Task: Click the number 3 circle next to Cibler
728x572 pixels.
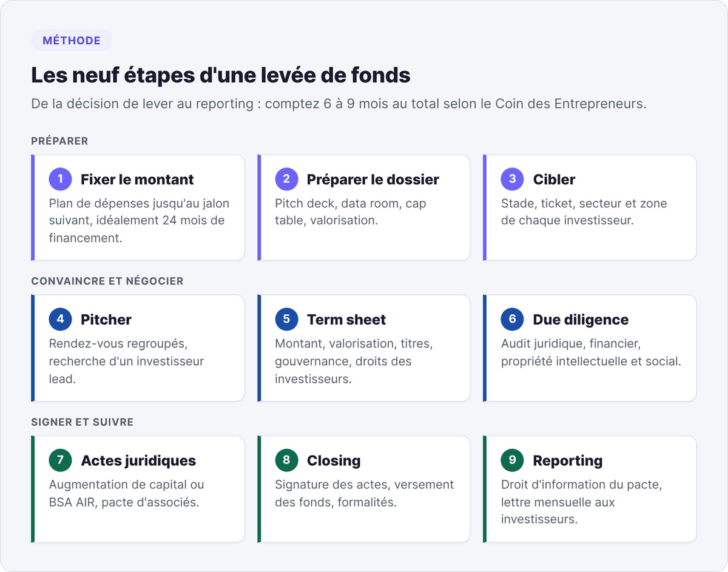Action: 512,179
